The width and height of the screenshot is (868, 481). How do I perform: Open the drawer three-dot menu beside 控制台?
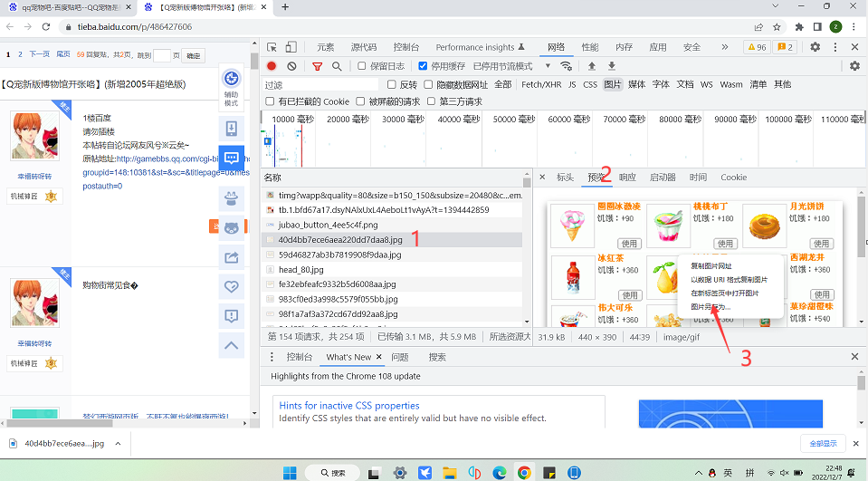(272, 357)
